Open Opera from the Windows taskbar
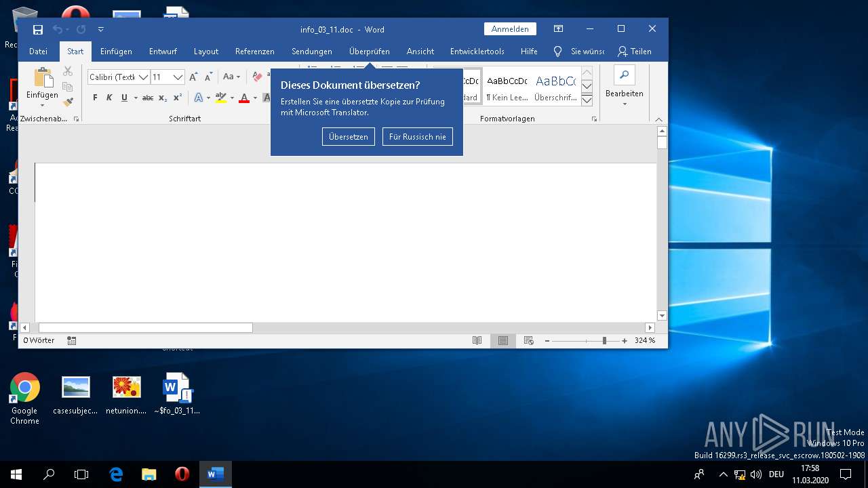868x488 pixels. pos(182,474)
